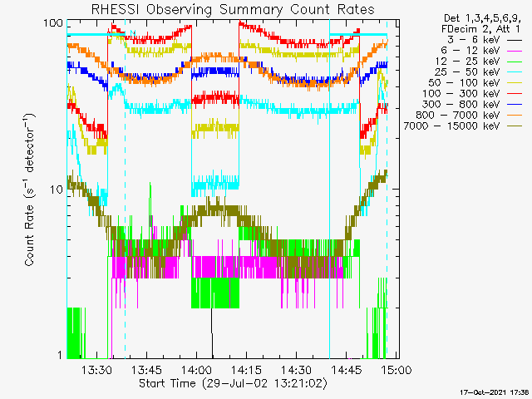Viewport: 532px width, 399px height.
Task: Click the '15:00' x-axis time label
Action: [x=396, y=369]
